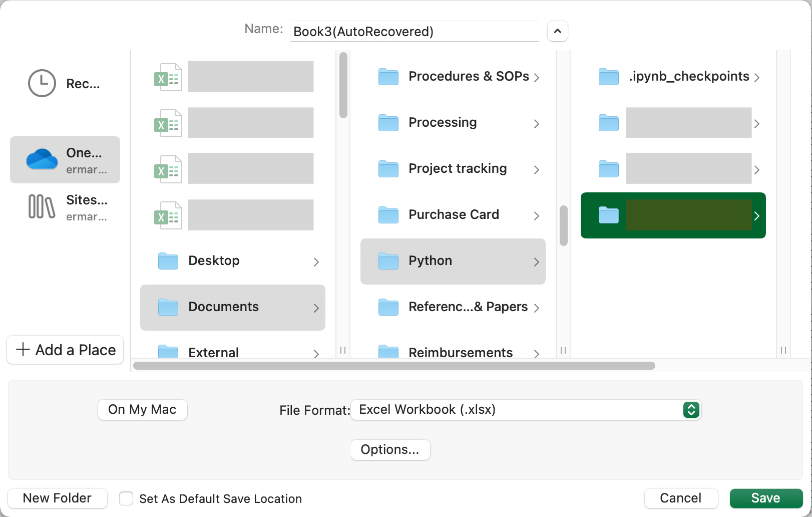Screen dimensions: 812x517
Task: Expand Purchase Card folder chevron
Action: [x=536, y=215]
